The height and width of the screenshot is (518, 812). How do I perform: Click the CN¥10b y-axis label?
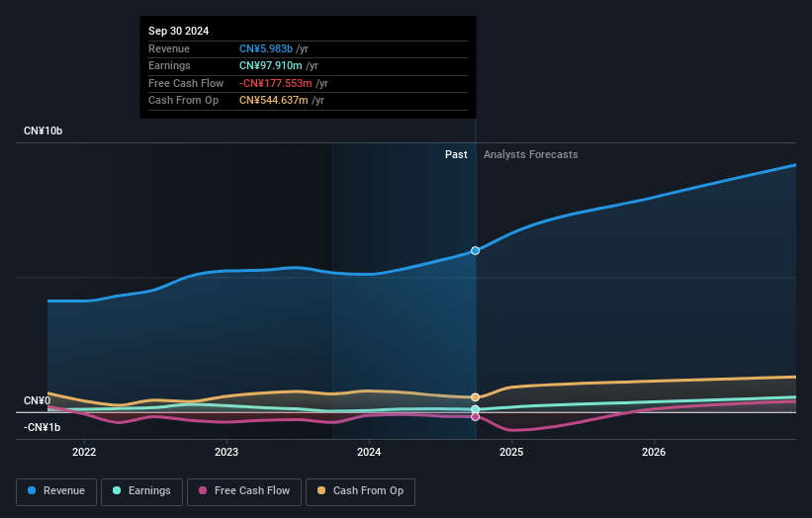(x=43, y=130)
